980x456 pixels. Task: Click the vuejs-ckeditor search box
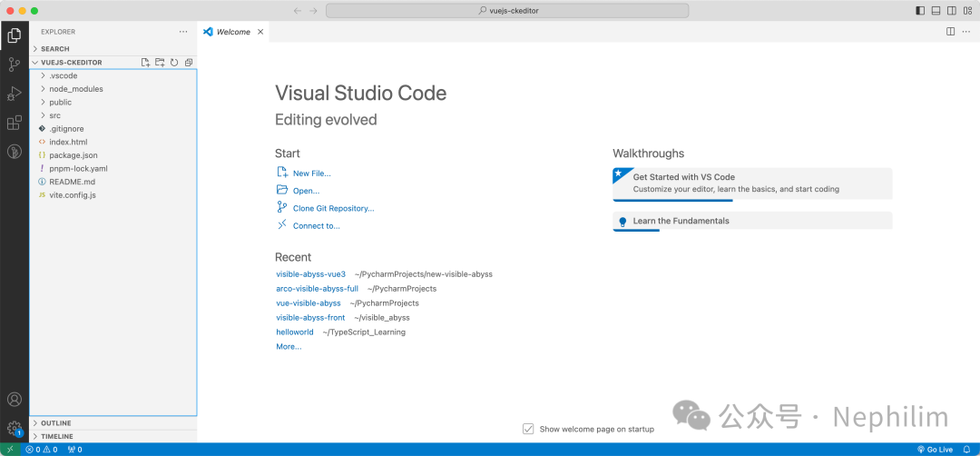[507, 11]
